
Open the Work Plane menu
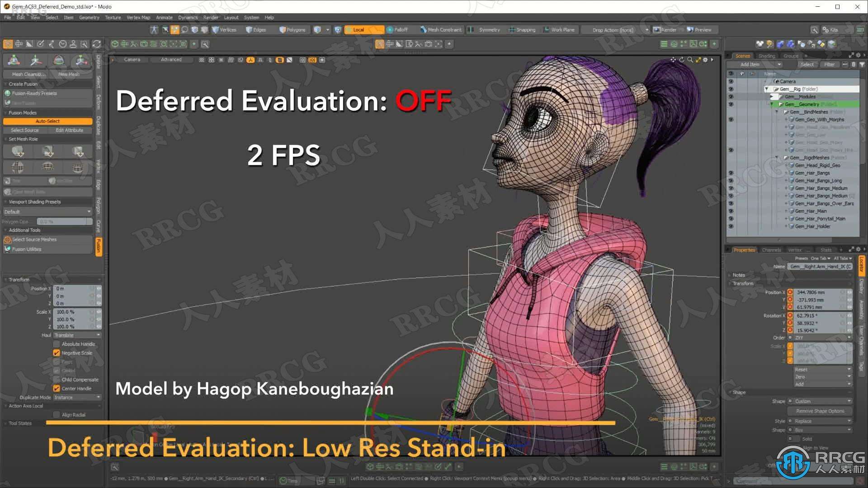(x=559, y=30)
